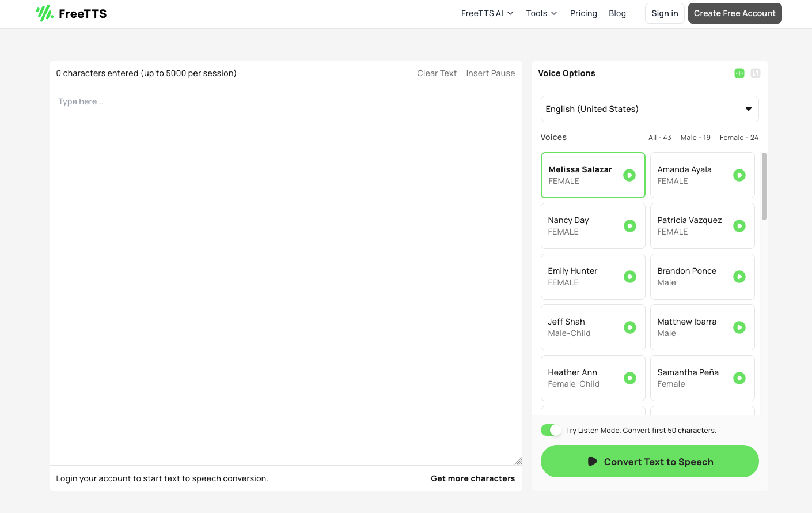Filter voices by Female - 24

(x=738, y=138)
